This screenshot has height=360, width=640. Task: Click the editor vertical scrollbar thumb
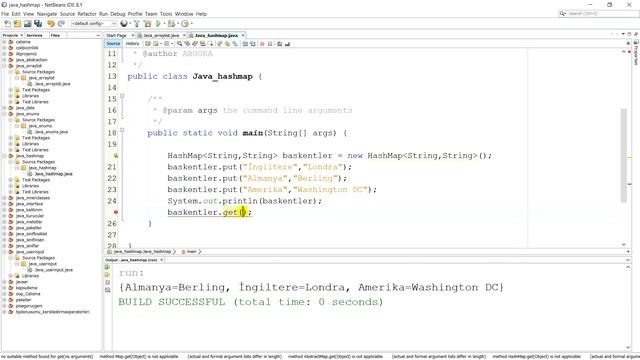pos(624,155)
